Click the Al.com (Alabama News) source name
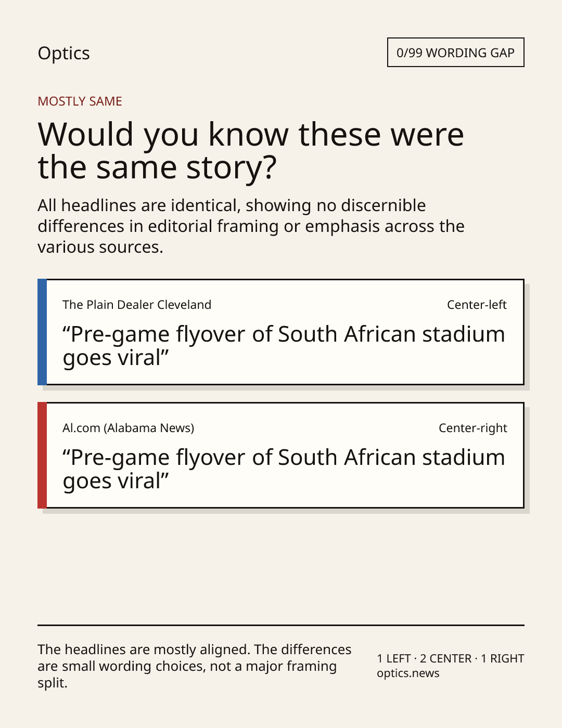Image resolution: width=562 pixels, height=728 pixels. pyautogui.click(x=128, y=428)
